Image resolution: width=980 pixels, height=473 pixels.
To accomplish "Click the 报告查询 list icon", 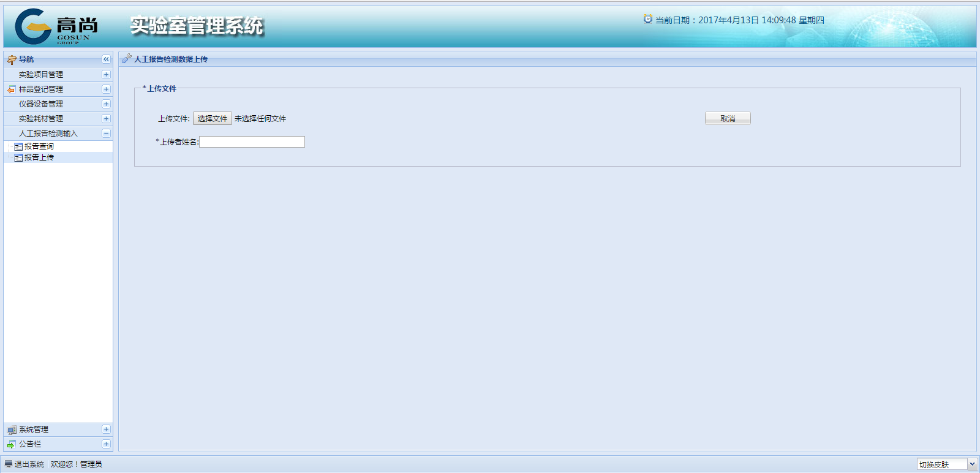I will (18, 147).
